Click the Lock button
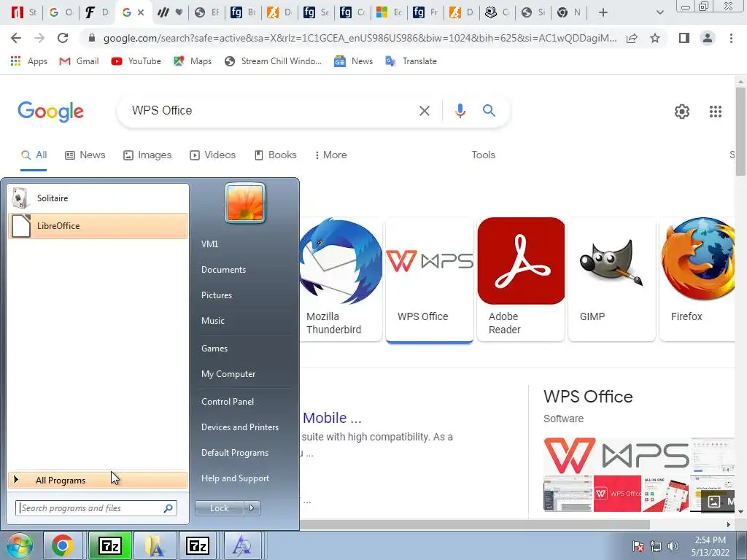The height and width of the screenshot is (560, 747). [219, 508]
